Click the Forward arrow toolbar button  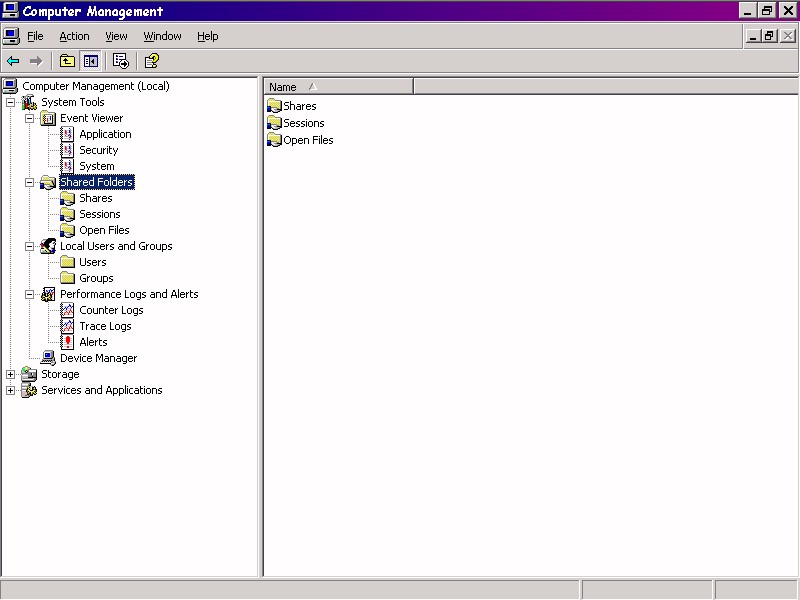click(36, 61)
